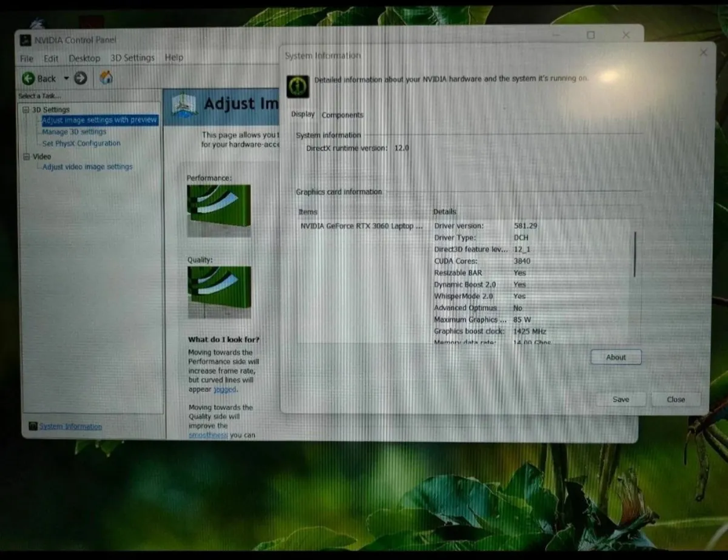Open the Back history dropdown arrow

[x=66, y=78]
